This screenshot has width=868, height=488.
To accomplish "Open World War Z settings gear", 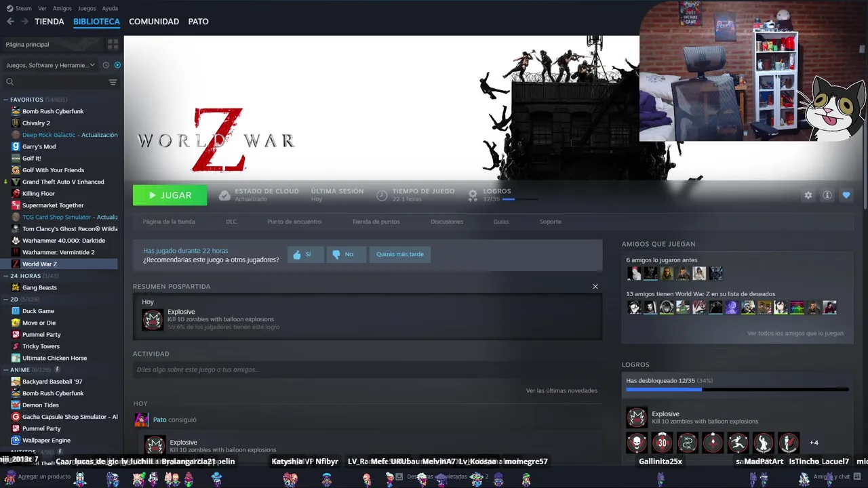I will tap(808, 195).
